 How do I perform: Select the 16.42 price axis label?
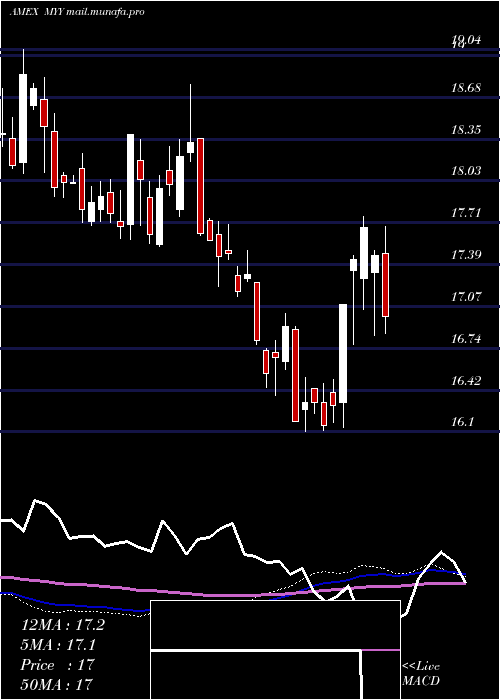coord(466,381)
